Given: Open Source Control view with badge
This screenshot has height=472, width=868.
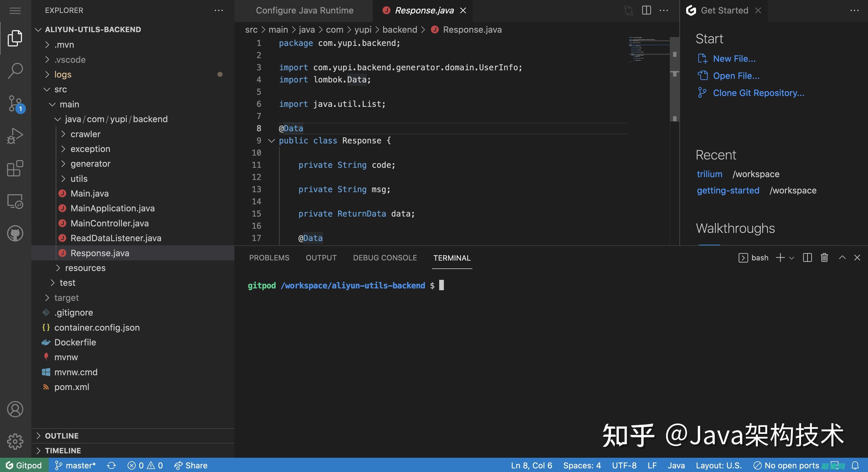Looking at the screenshot, I should [15, 103].
